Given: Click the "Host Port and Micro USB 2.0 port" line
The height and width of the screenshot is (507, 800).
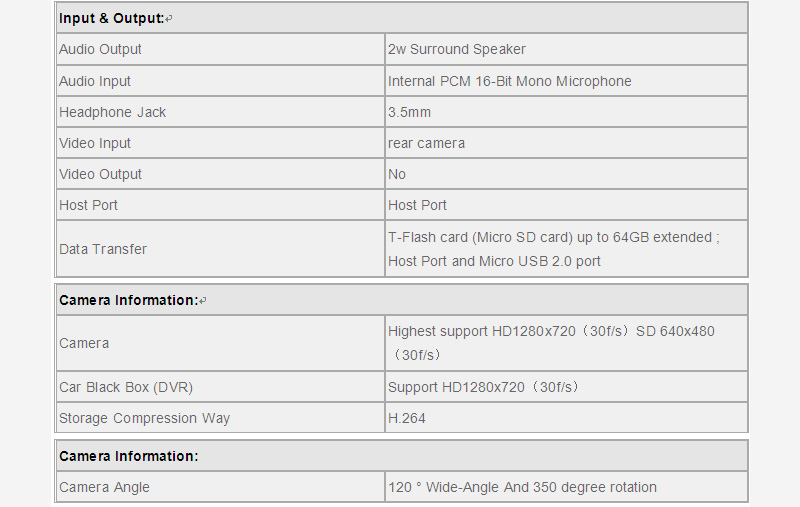Looking at the screenshot, I should click(495, 261).
